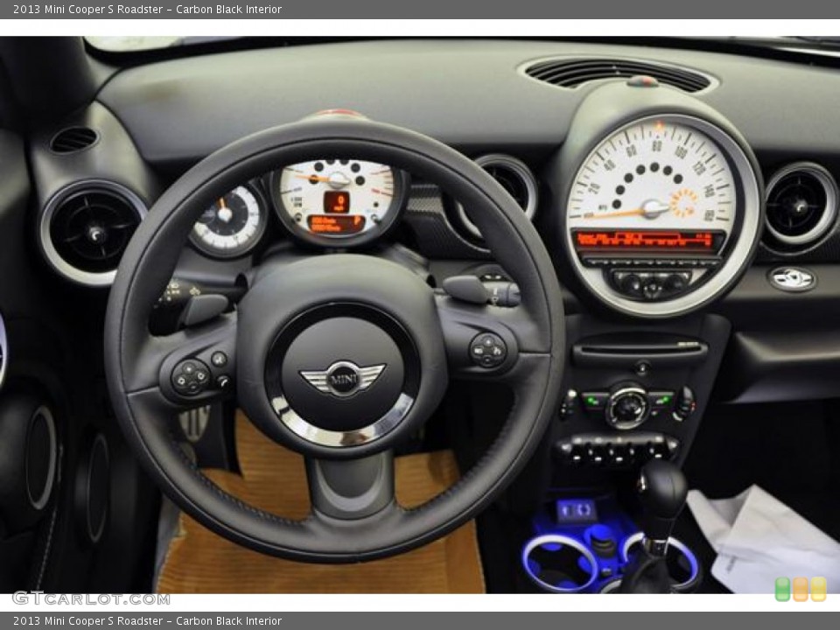Viewport: 840px width, 630px height.
Task: Click the MINI wing badge on the passenger dash
Action: [x=792, y=278]
